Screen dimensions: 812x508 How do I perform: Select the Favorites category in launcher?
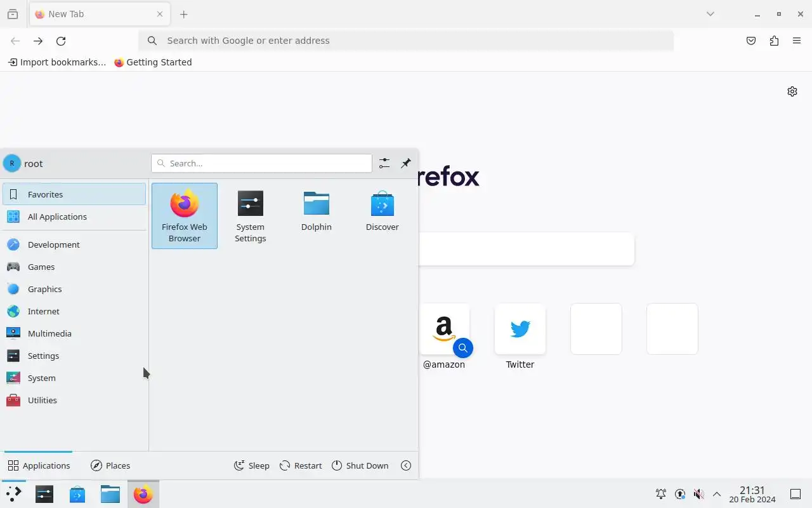(x=74, y=194)
